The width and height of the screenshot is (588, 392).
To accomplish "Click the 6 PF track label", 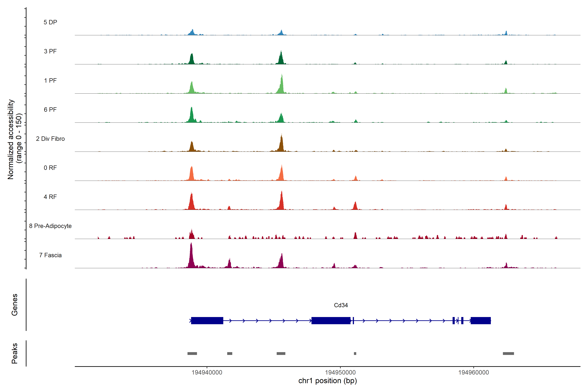I will pos(50,109).
